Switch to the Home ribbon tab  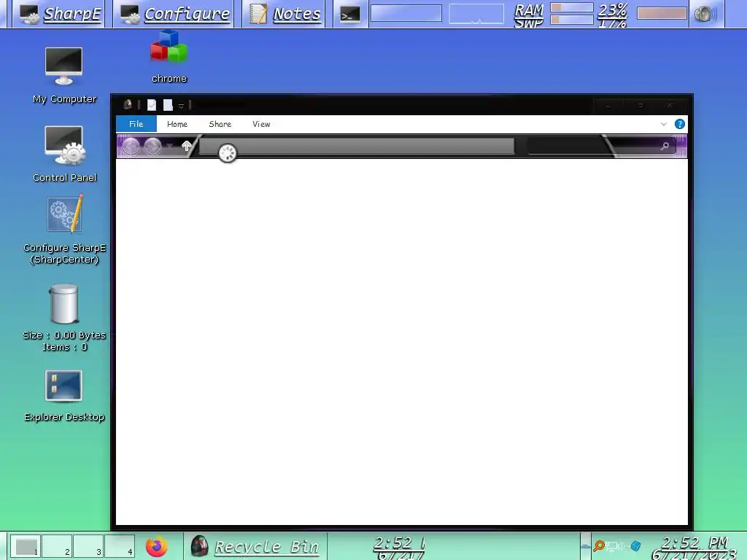point(177,124)
